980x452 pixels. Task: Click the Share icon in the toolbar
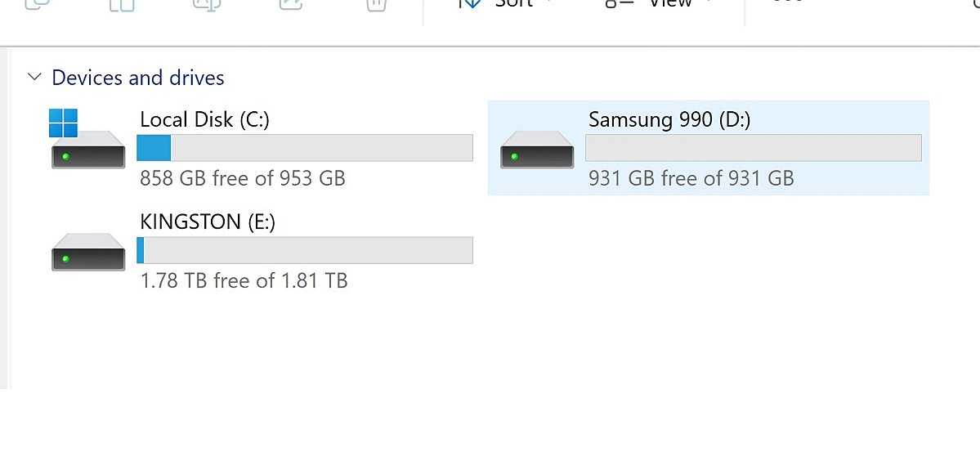[291, 4]
